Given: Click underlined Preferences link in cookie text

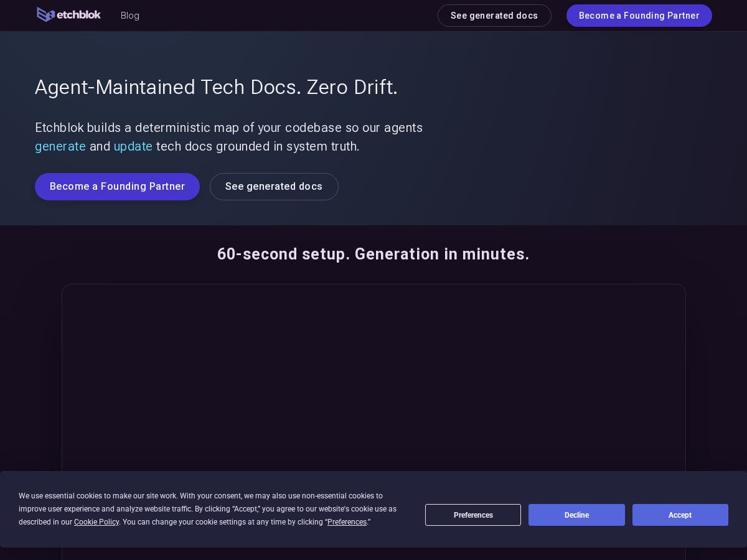Looking at the screenshot, I should (x=347, y=522).
